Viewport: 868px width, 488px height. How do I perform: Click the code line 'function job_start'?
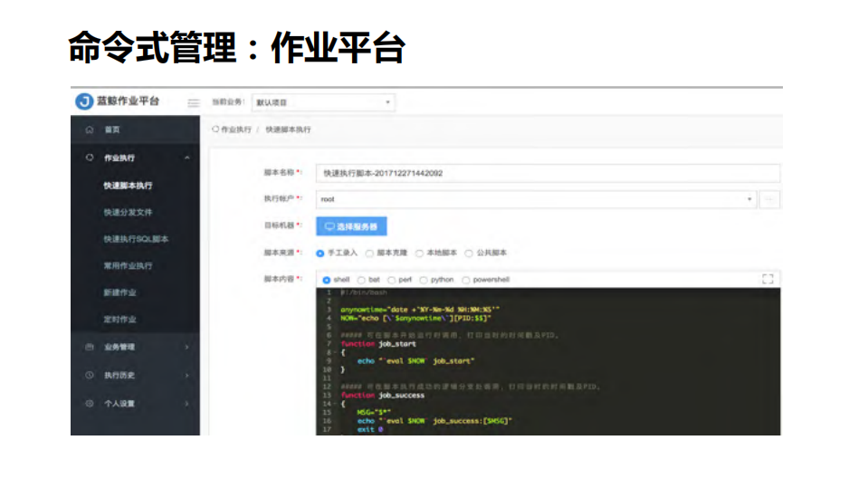[378, 344]
